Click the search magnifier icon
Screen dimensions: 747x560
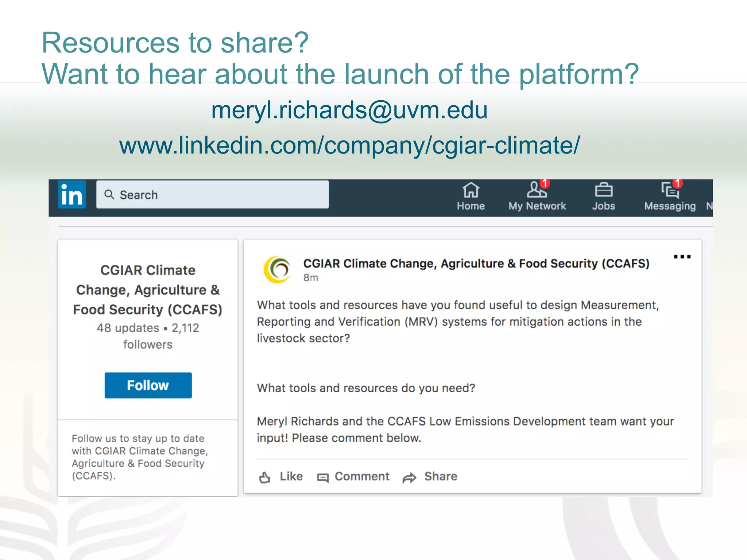[109, 194]
